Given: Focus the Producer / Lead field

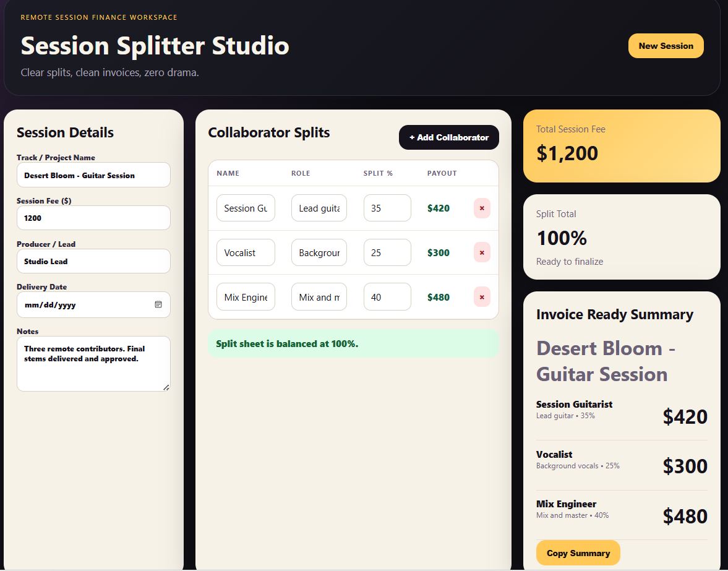Looking at the screenshot, I should [x=93, y=261].
